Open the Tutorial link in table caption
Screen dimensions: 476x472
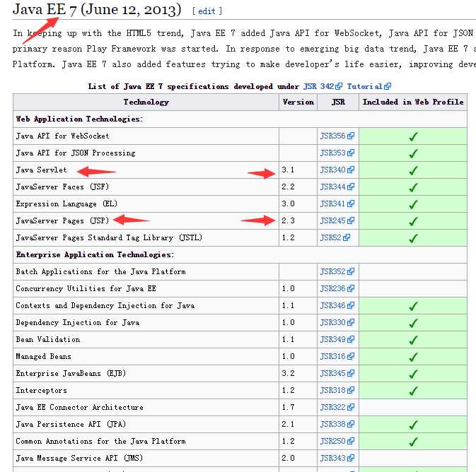(x=364, y=86)
